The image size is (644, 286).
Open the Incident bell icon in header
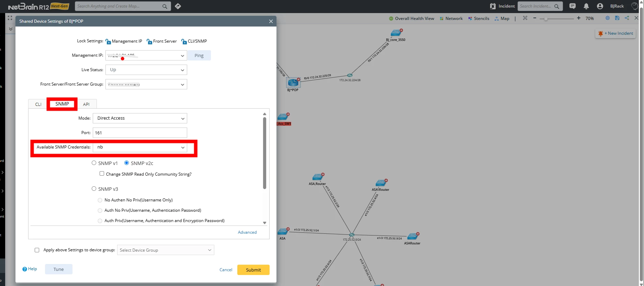493,6
